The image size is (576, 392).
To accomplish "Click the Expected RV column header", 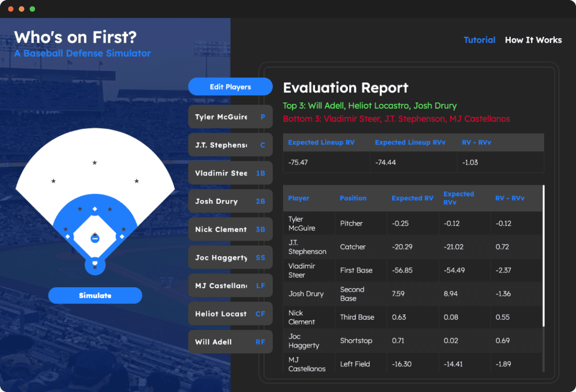I will coord(412,198).
